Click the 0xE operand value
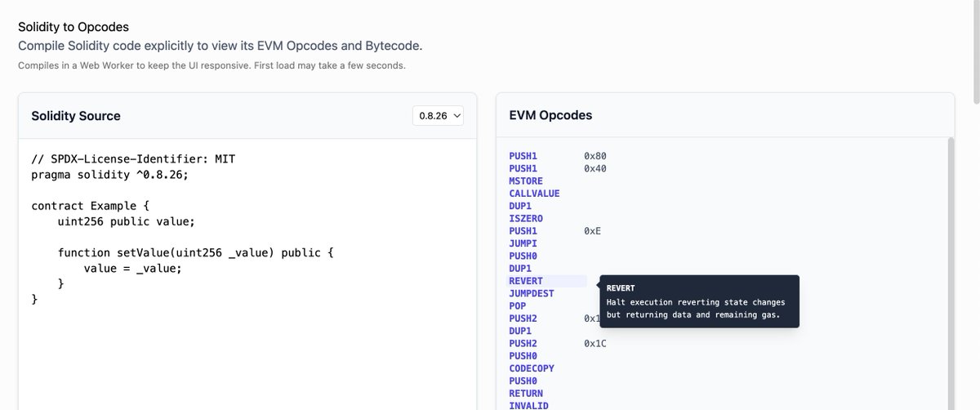 [593, 231]
